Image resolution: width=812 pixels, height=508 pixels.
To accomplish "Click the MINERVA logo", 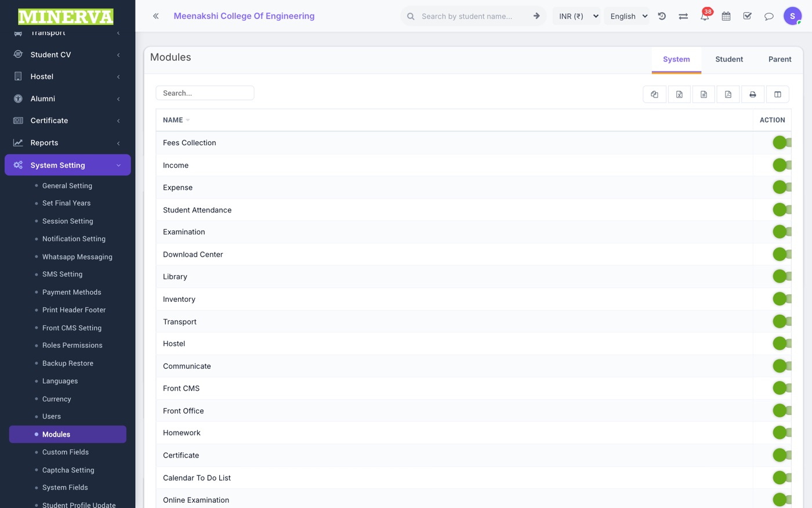I will coord(66,17).
